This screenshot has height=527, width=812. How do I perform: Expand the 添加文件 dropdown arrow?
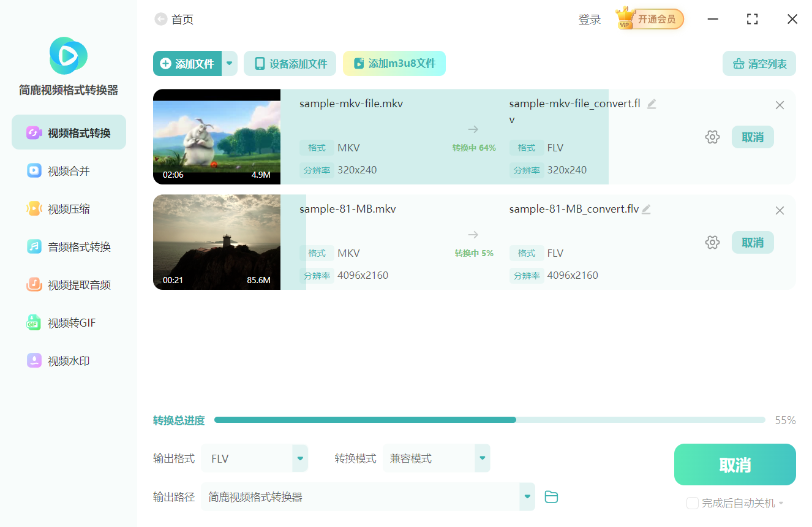tap(230, 64)
